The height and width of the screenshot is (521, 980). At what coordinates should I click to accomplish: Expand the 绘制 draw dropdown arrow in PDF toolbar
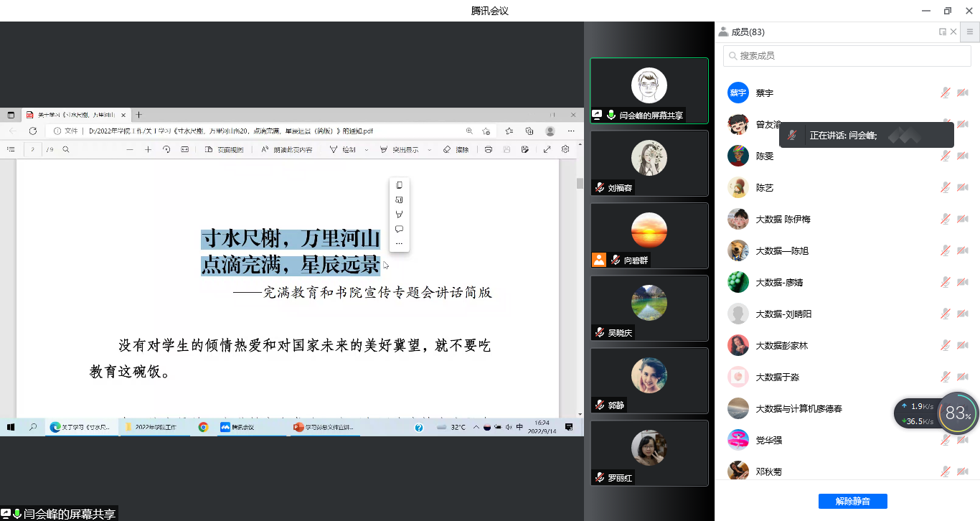367,150
